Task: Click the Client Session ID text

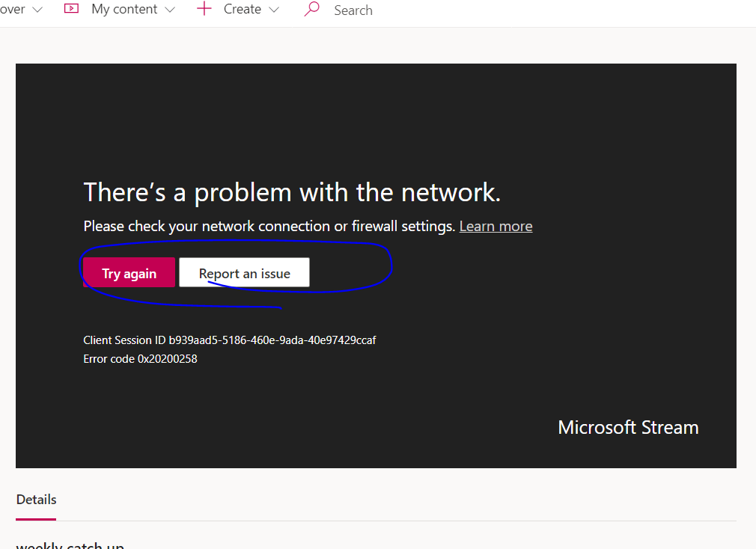Action: pyautogui.click(x=230, y=340)
